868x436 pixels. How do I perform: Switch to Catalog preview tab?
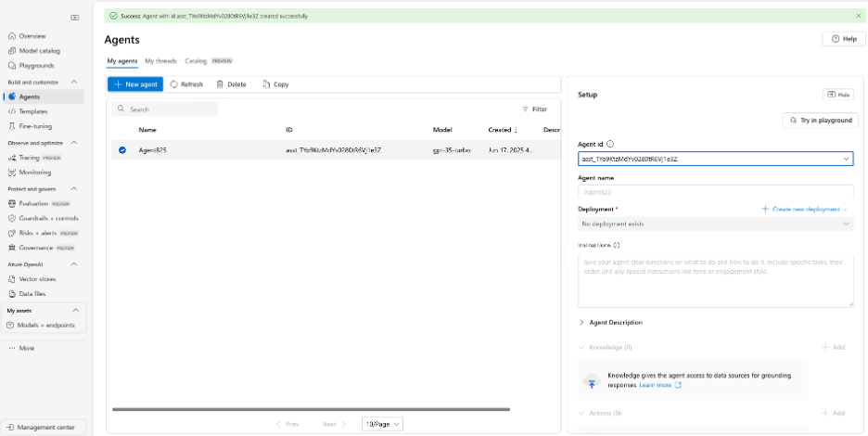[x=209, y=61]
